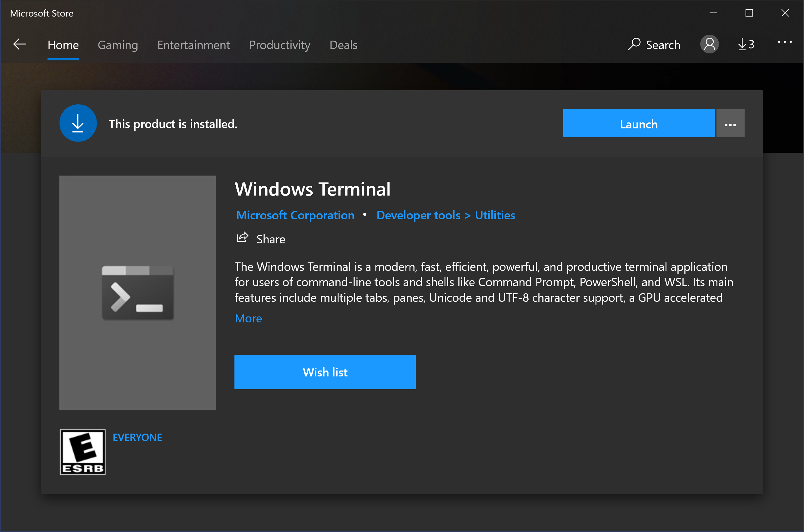The height and width of the screenshot is (532, 804).
Task: Add Windows Terminal to Wish list
Action: [x=325, y=372]
